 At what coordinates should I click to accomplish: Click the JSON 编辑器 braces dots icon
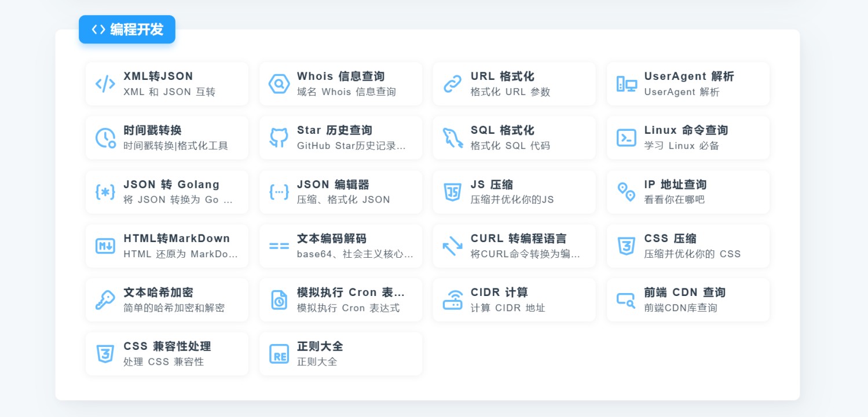(279, 192)
